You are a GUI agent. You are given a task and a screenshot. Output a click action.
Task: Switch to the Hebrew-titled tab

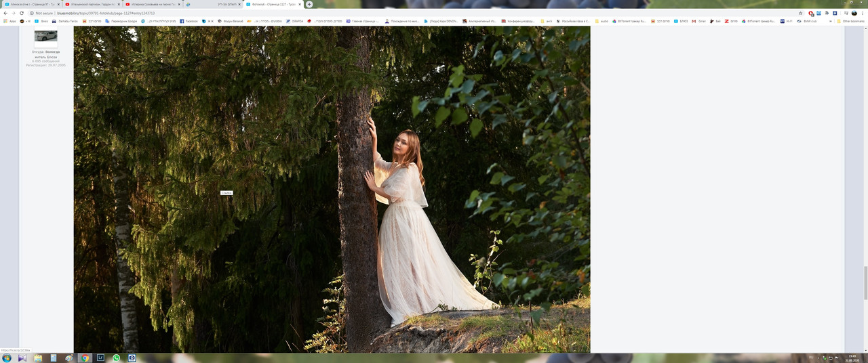point(212,4)
